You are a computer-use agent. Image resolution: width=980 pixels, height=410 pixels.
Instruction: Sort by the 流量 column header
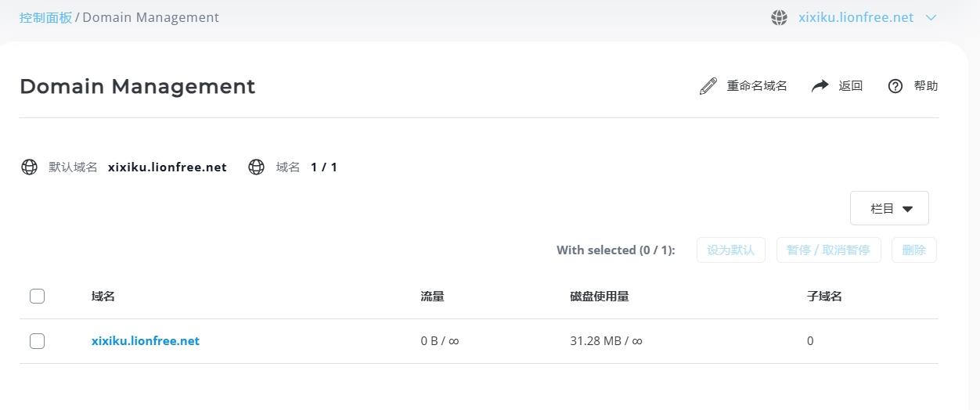(x=432, y=296)
